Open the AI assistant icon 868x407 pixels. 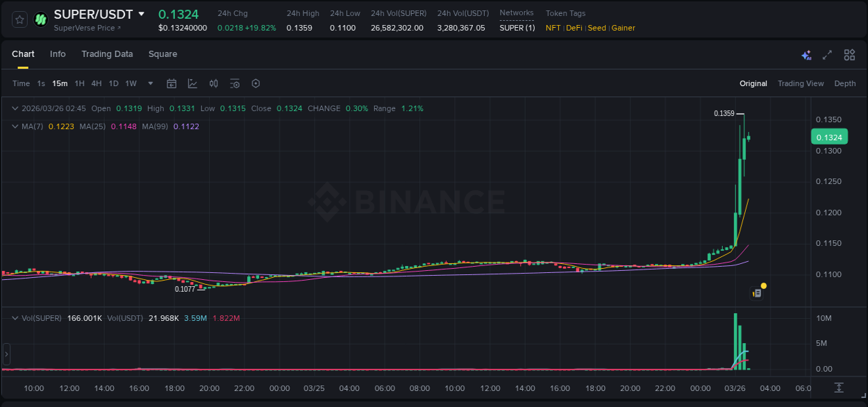pyautogui.click(x=806, y=54)
